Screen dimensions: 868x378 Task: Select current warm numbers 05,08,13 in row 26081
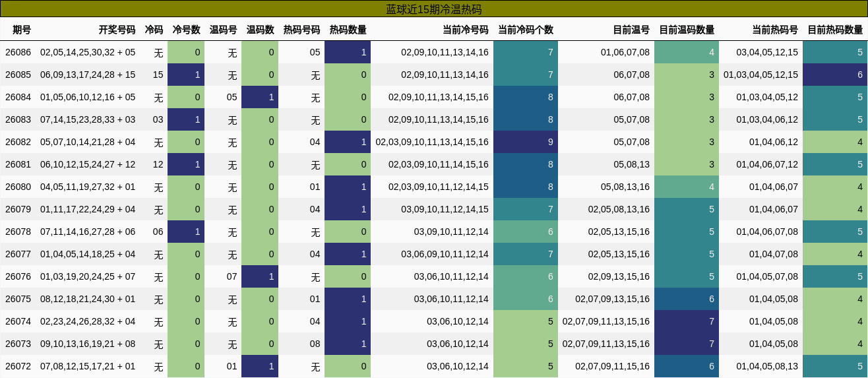pos(631,164)
